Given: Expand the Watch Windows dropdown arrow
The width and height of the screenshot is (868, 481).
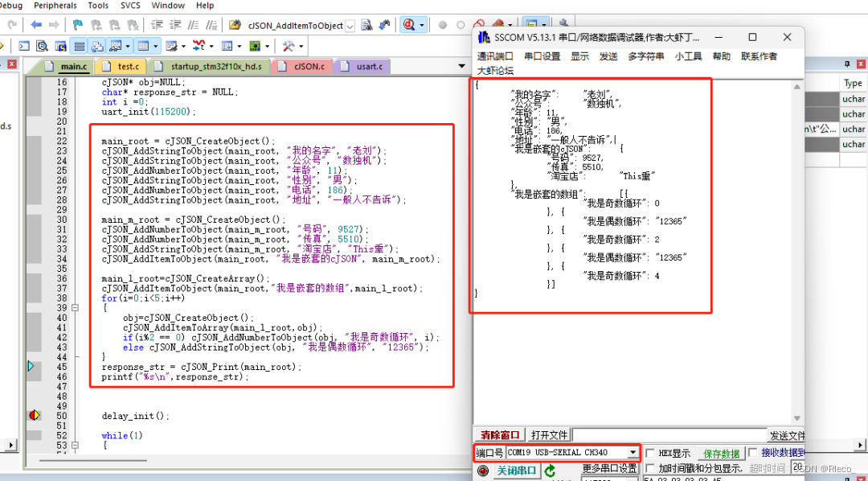Looking at the screenshot, I should pos(128,47).
